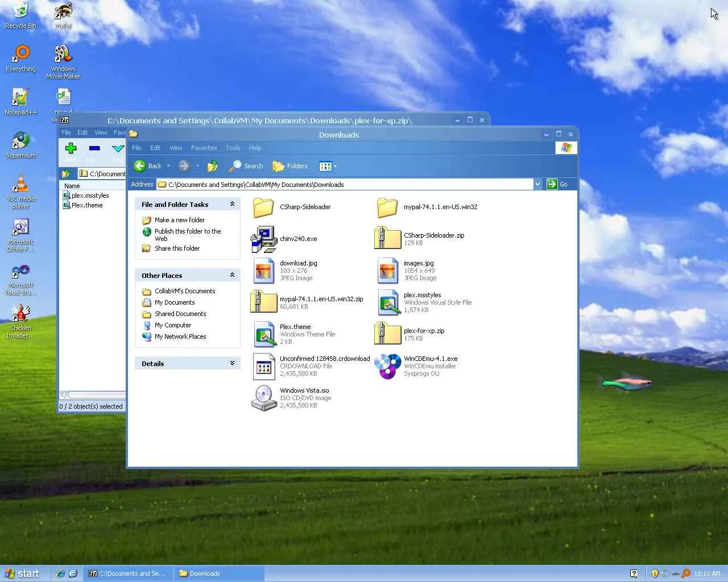This screenshot has width=728, height=582.
Task: Select plex.msstyles row in 7-Zip list
Action: 90,196
